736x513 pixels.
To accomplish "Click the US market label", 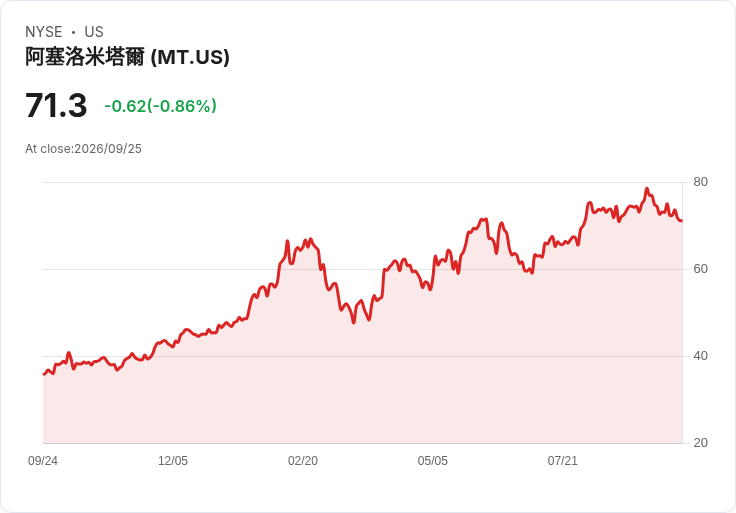I will (94, 32).
